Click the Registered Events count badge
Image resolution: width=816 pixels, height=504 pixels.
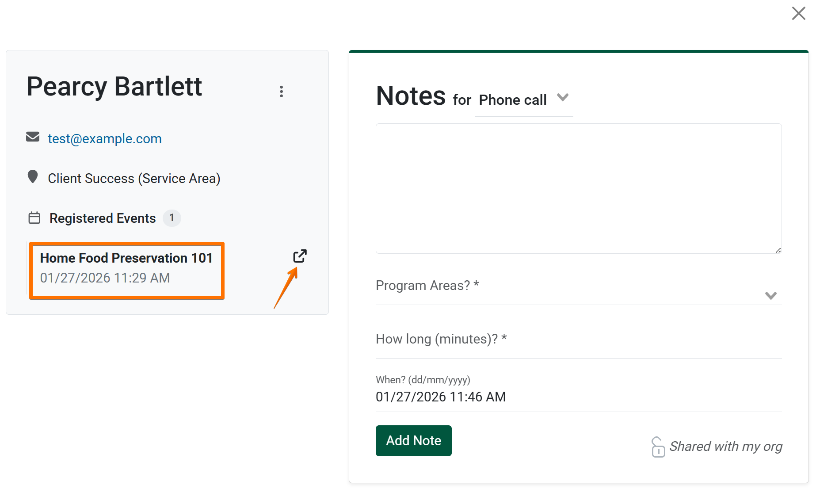coord(172,218)
